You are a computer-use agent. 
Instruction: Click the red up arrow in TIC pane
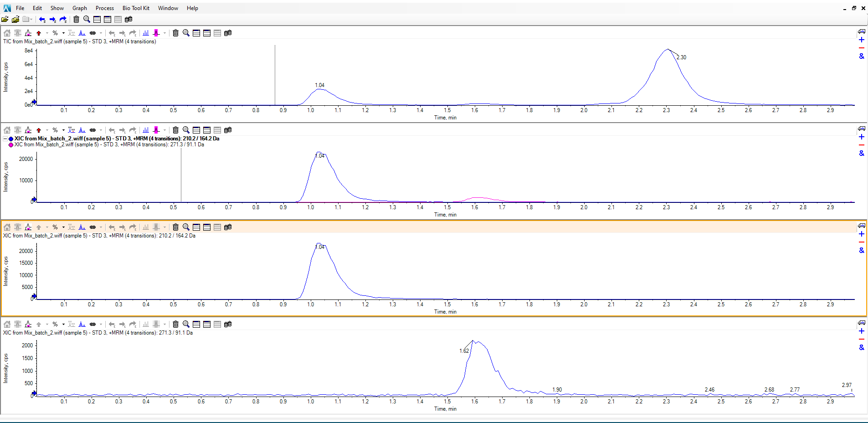[x=39, y=33]
